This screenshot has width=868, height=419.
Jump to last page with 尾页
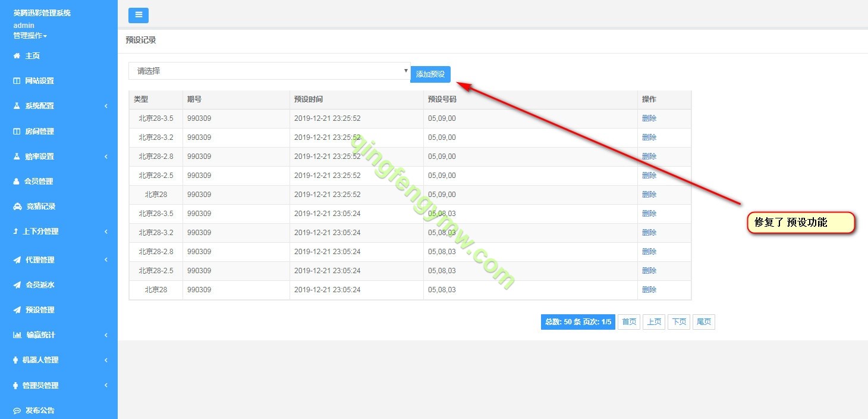coord(703,322)
